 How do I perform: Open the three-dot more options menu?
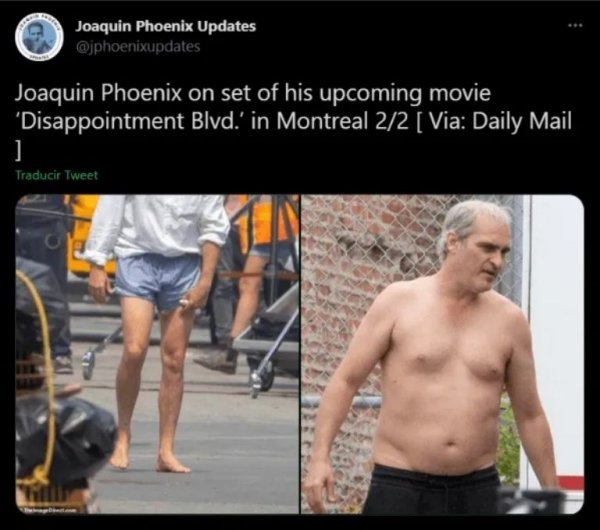coord(575,26)
